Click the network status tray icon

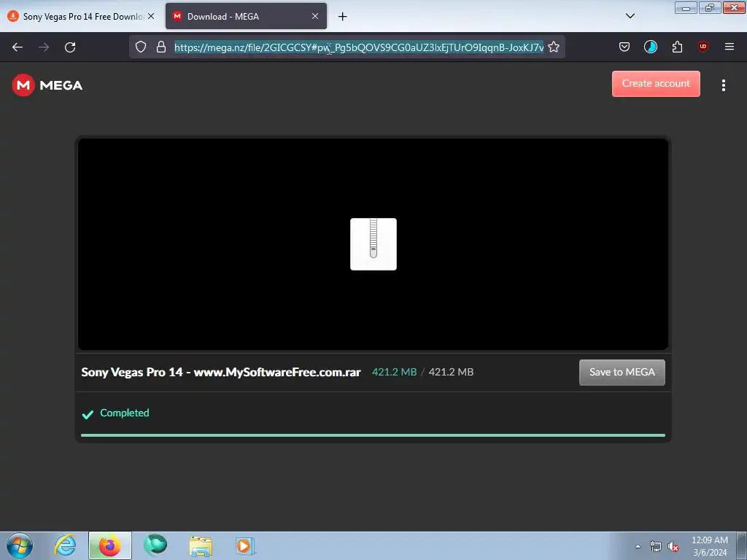pos(656,547)
